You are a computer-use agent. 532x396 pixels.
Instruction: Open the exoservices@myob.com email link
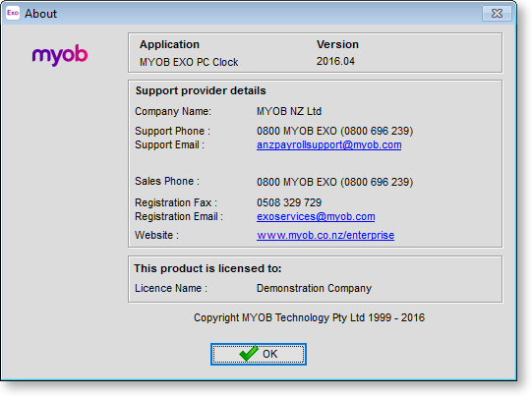pos(316,216)
